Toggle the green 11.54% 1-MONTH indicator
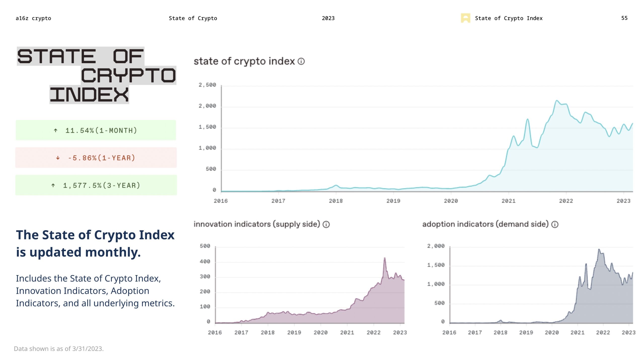This screenshot has height=362, width=644. [x=96, y=130]
